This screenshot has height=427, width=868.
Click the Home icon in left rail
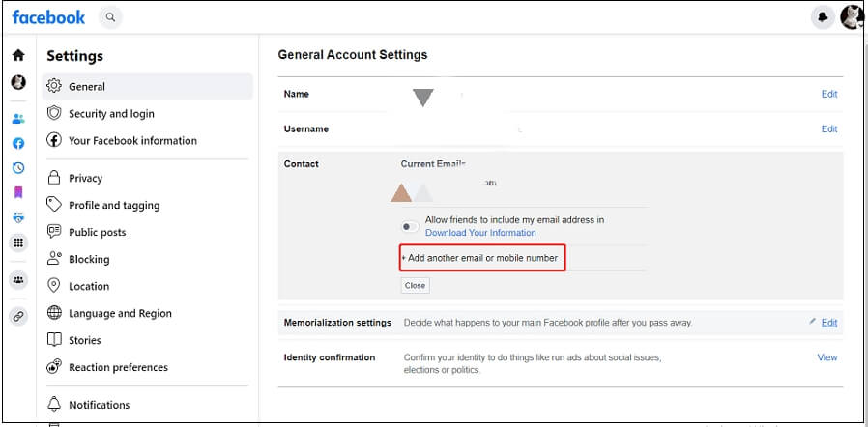18,55
